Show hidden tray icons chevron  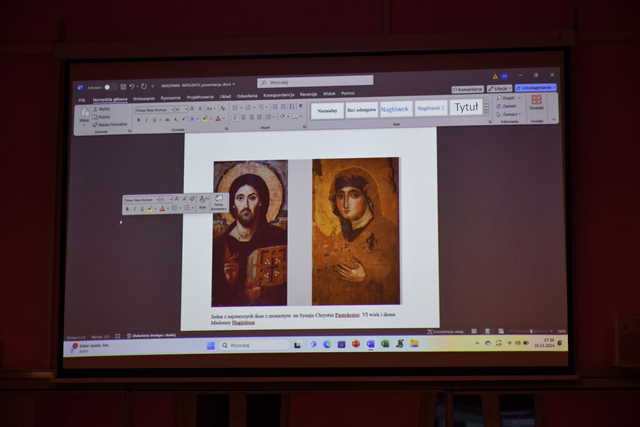point(477,344)
